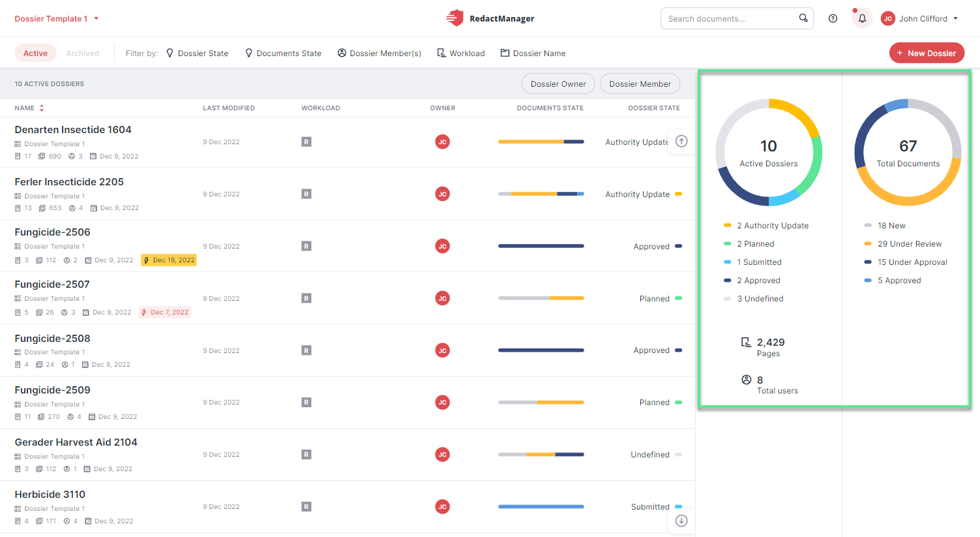Click the 10 Active Dossiers donut chart
Screen dimensions: 980x537
769,152
